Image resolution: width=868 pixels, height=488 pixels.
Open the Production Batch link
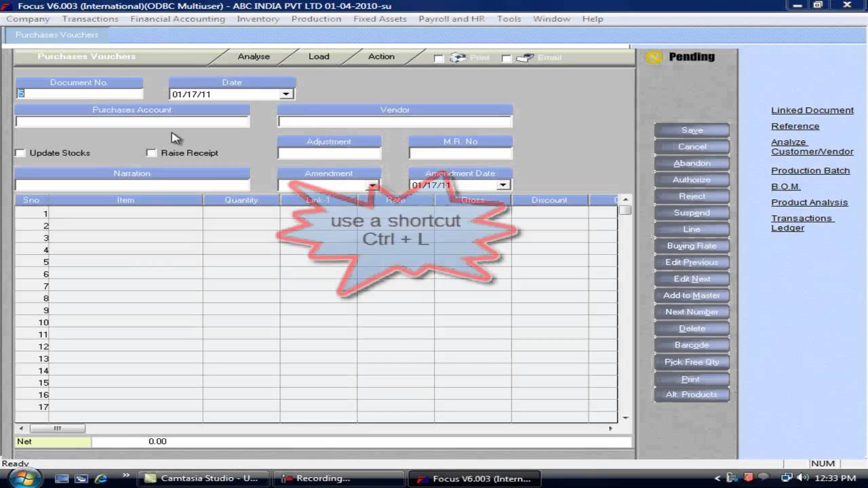point(810,171)
